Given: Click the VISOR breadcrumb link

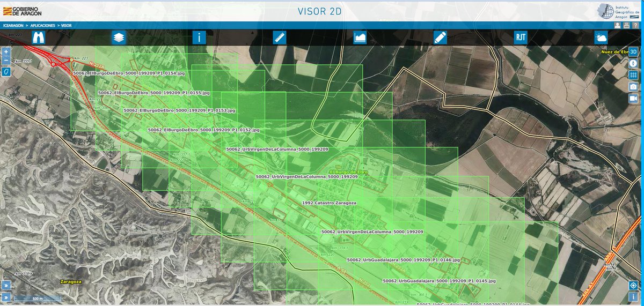Looking at the screenshot, I should click(x=67, y=25).
